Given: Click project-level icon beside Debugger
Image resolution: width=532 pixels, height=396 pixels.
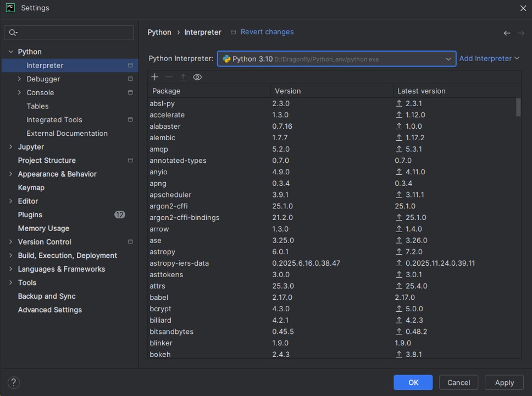Looking at the screenshot, I should click(130, 79).
